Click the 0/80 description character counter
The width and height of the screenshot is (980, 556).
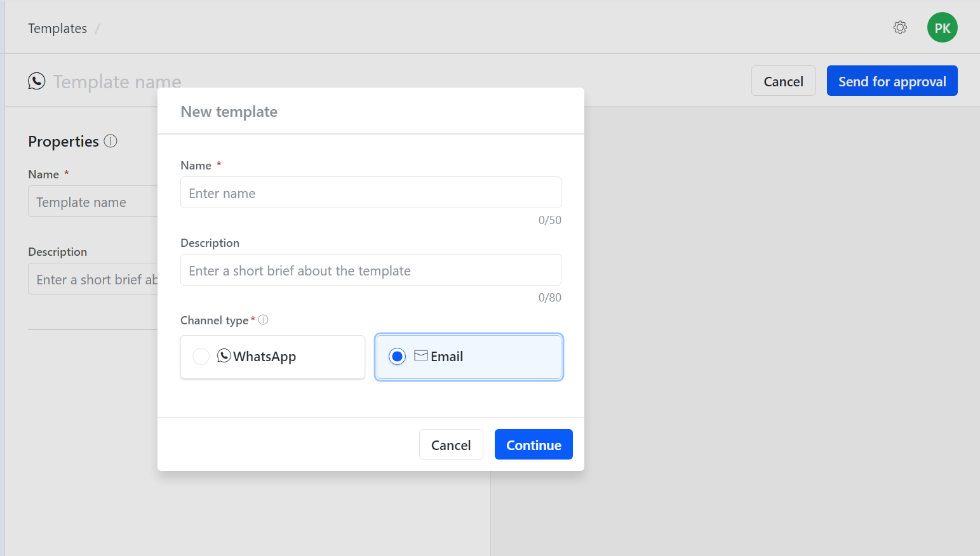click(x=549, y=298)
